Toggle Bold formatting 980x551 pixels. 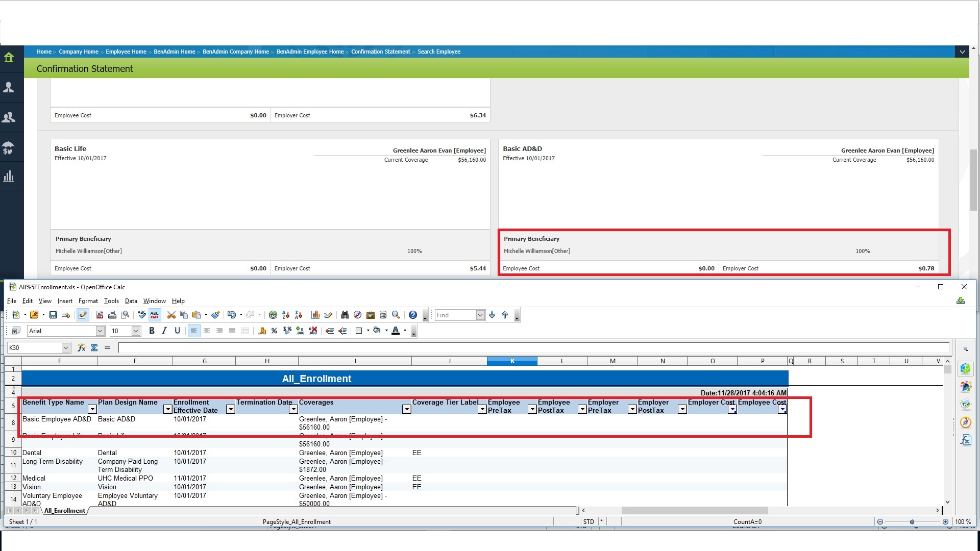[x=152, y=331]
